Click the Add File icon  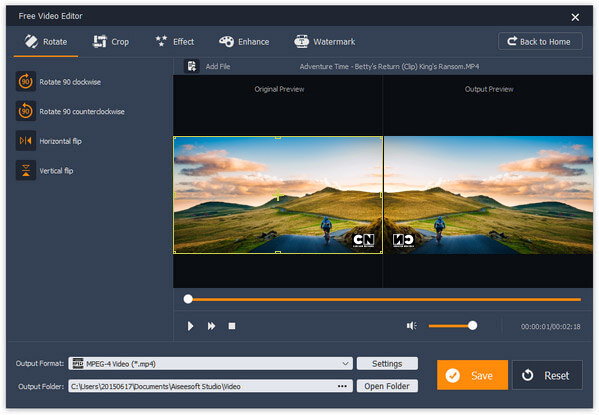pos(191,66)
